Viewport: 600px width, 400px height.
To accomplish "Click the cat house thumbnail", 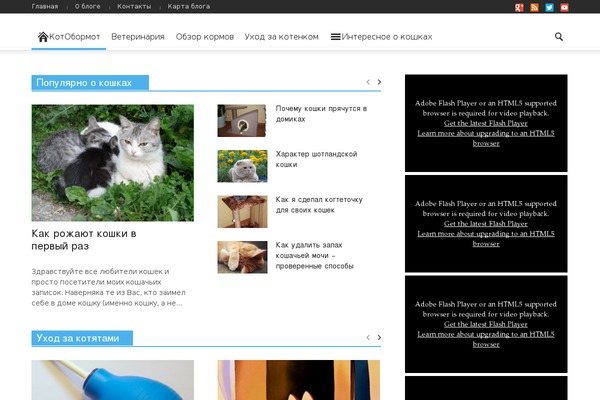I will [242, 121].
